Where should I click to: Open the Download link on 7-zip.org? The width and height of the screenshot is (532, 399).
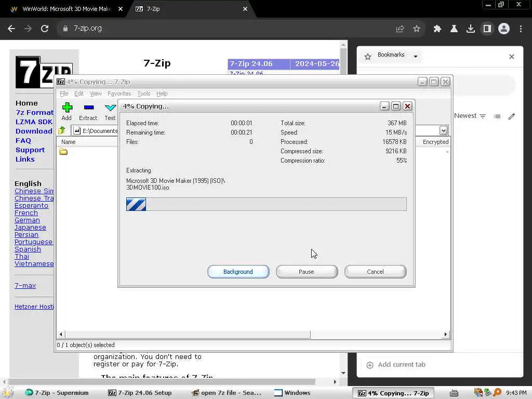(34, 131)
